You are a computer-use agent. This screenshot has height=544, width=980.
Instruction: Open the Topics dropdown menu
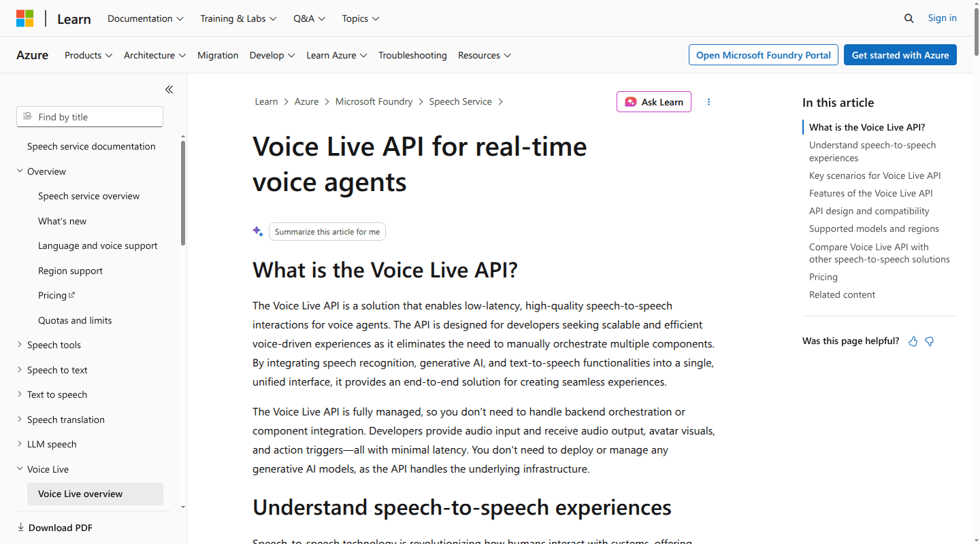(x=361, y=18)
